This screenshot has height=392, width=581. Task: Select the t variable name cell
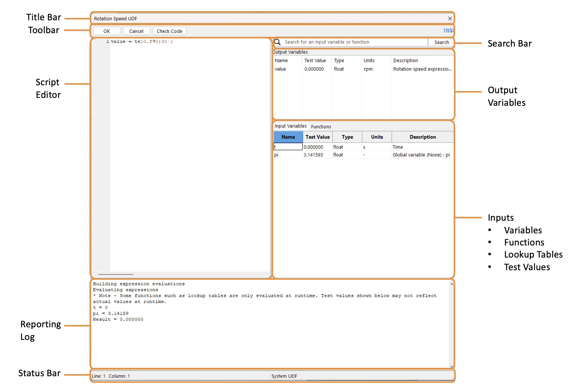click(288, 147)
